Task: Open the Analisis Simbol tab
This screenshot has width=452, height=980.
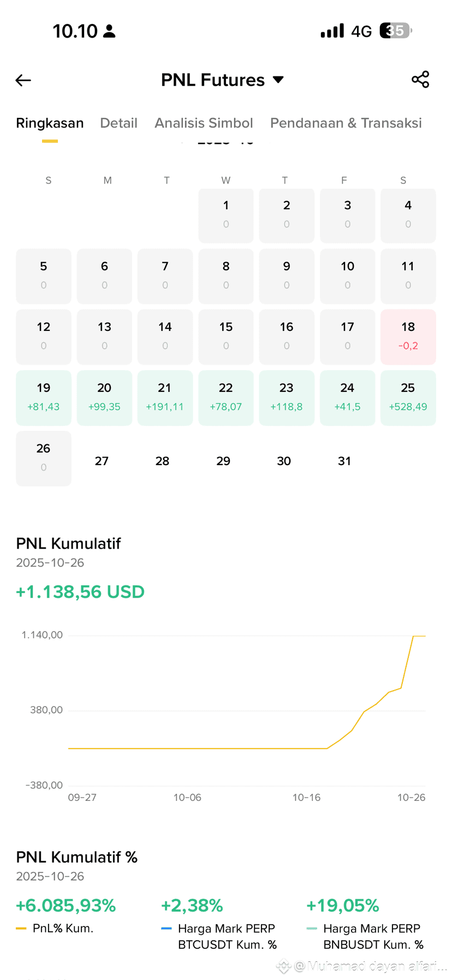Action: pos(204,123)
